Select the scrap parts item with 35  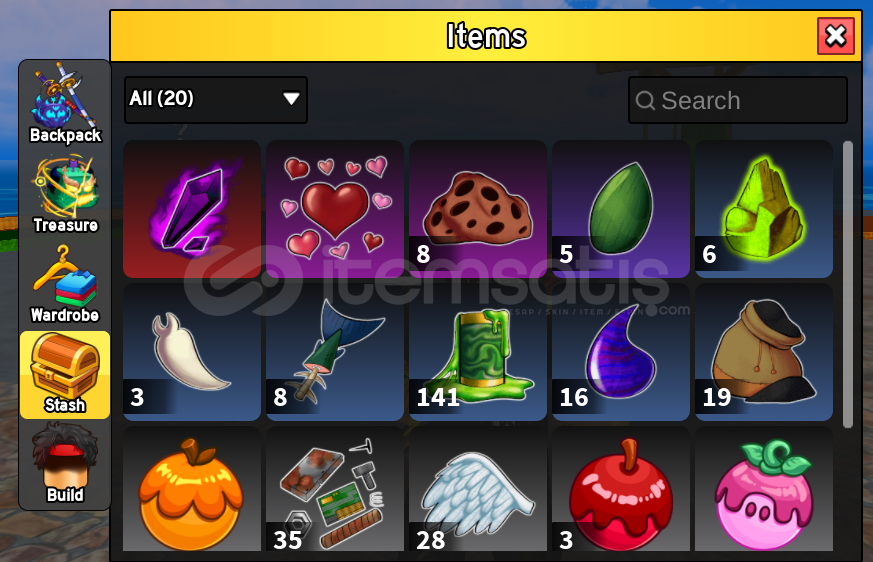pos(335,489)
